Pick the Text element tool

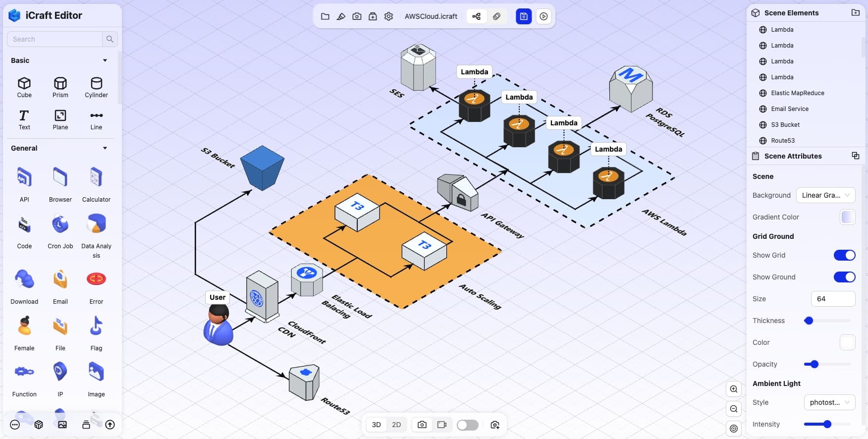point(24,119)
